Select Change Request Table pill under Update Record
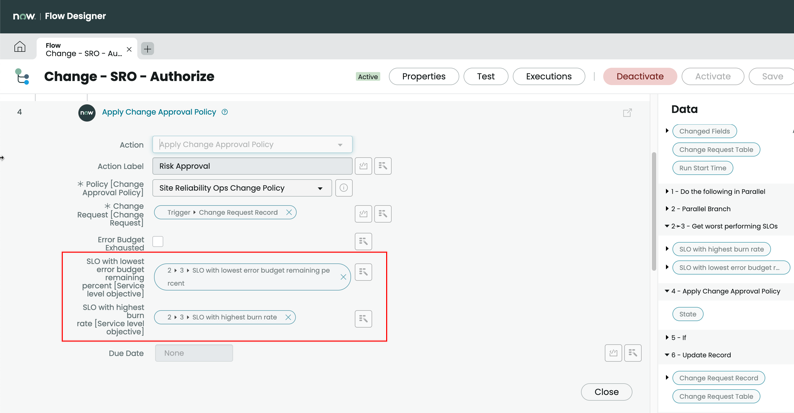794x413 pixels. click(716, 396)
